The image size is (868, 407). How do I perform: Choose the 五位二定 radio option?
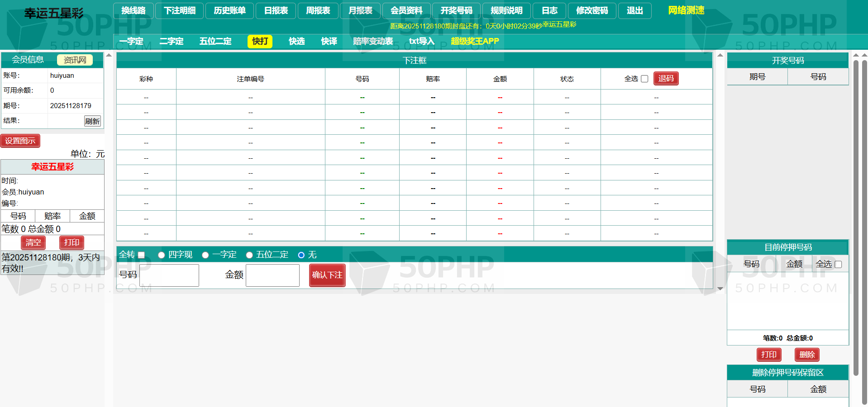[249, 255]
